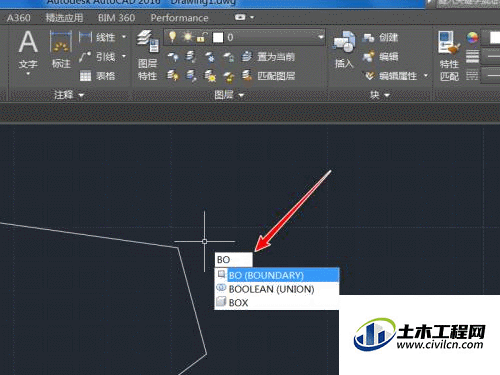Select the 特性匹配 match properties tool
Viewport: 500px width, 375px height.
449,56
